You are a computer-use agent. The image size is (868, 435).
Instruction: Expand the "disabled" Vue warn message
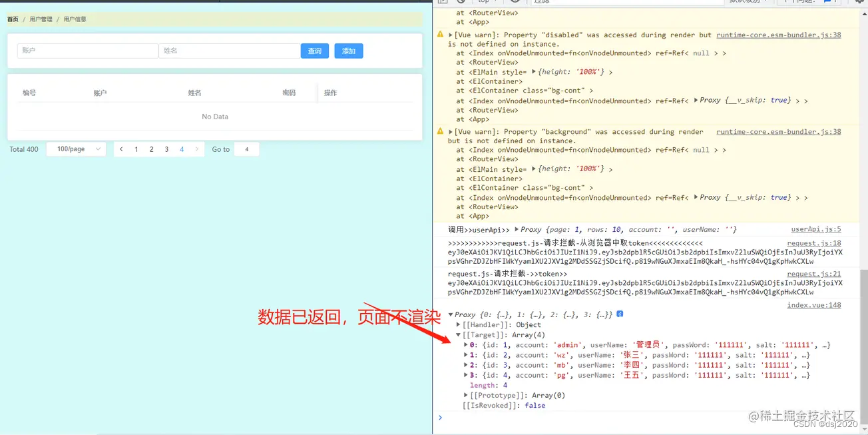pyautogui.click(x=451, y=35)
